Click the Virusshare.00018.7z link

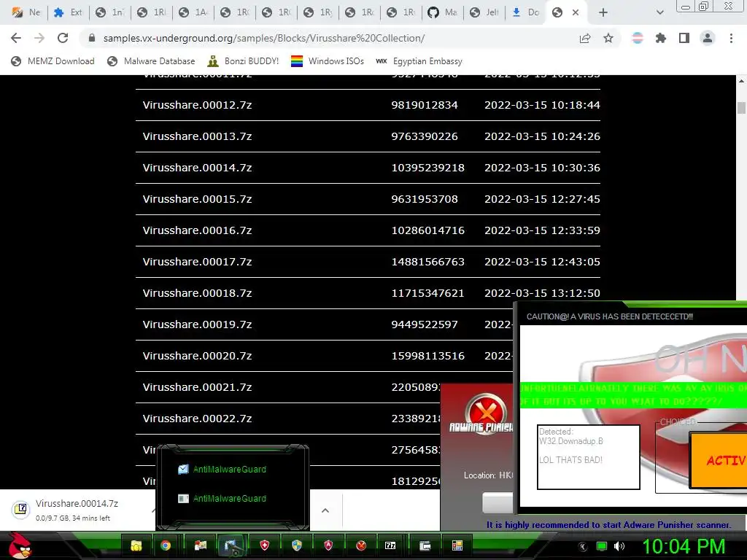(197, 293)
